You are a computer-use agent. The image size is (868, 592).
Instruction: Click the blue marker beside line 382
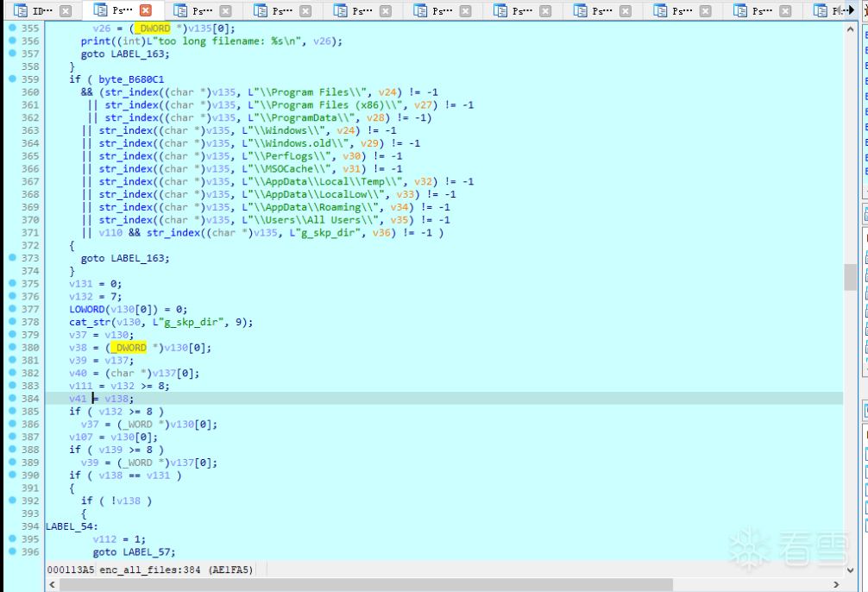pyautogui.click(x=12, y=372)
